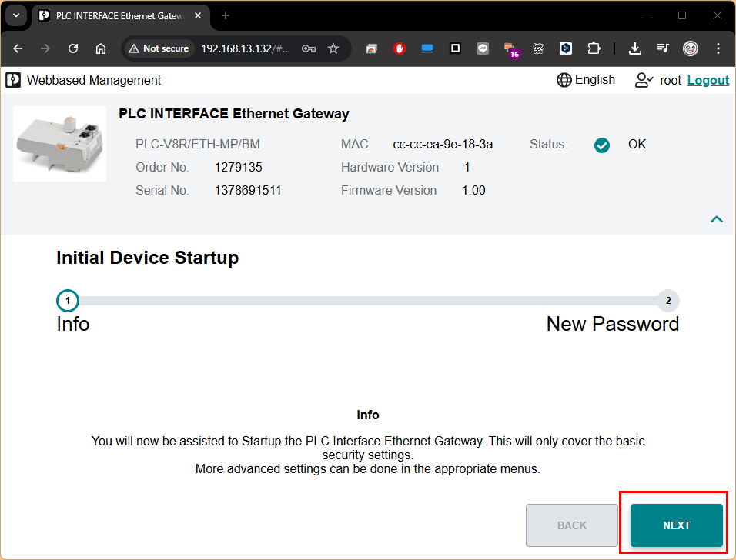Open the browser downloads icon

pos(635,48)
